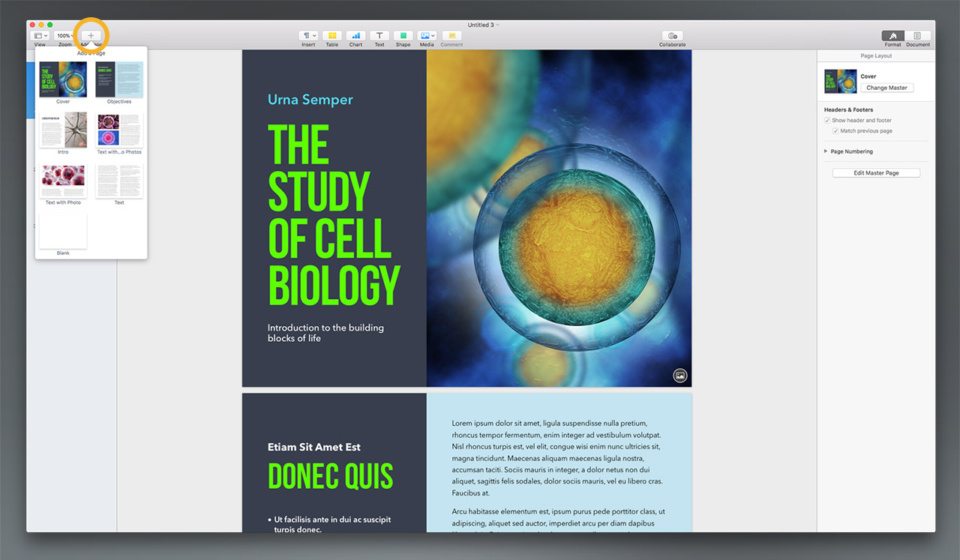The image size is (960, 560).
Task: Toggle Match previous page checkbox
Action: [x=835, y=130]
